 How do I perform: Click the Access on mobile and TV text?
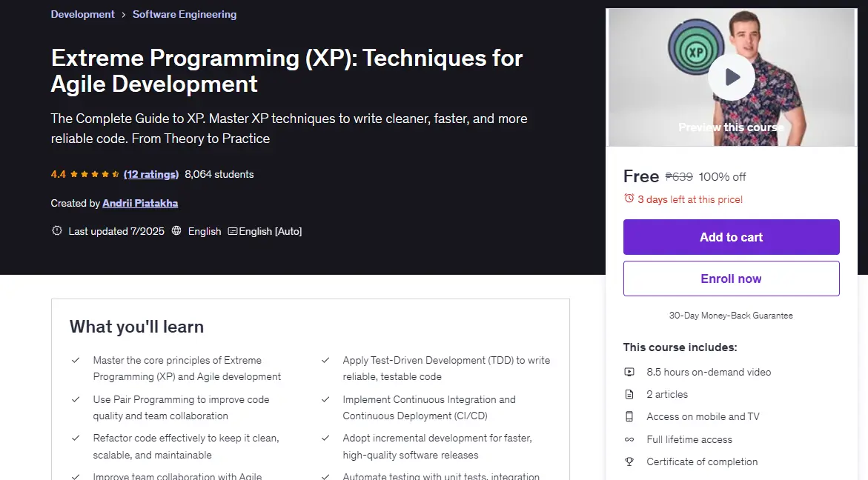703,416
